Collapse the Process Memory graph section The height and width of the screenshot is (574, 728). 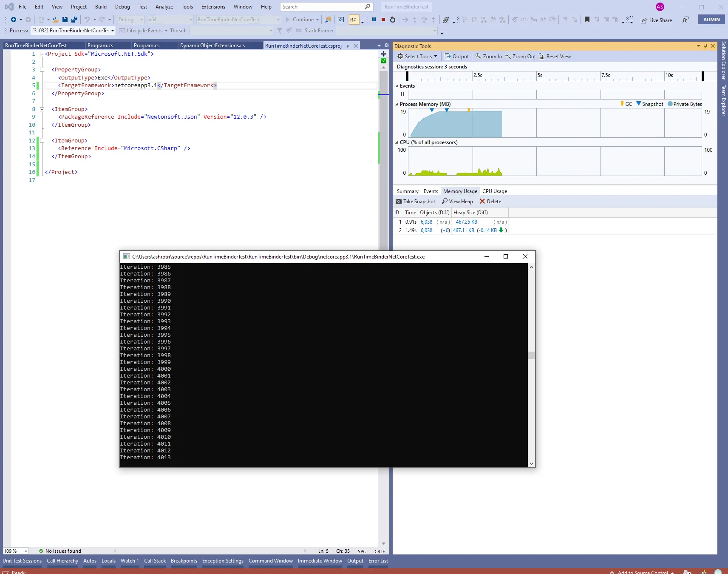point(397,104)
